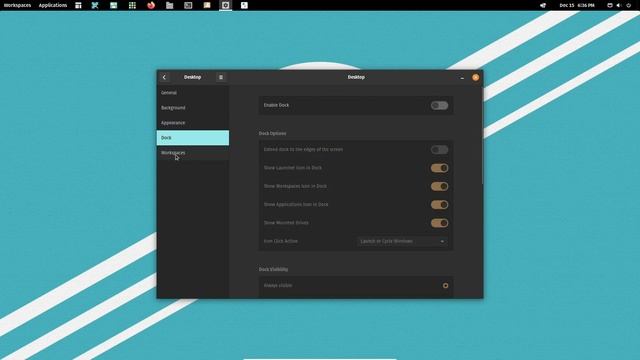Select the active Settings icon in the top bar
Image resolution: width=640 pixels, height=360 pixels.
coord(225,5)
